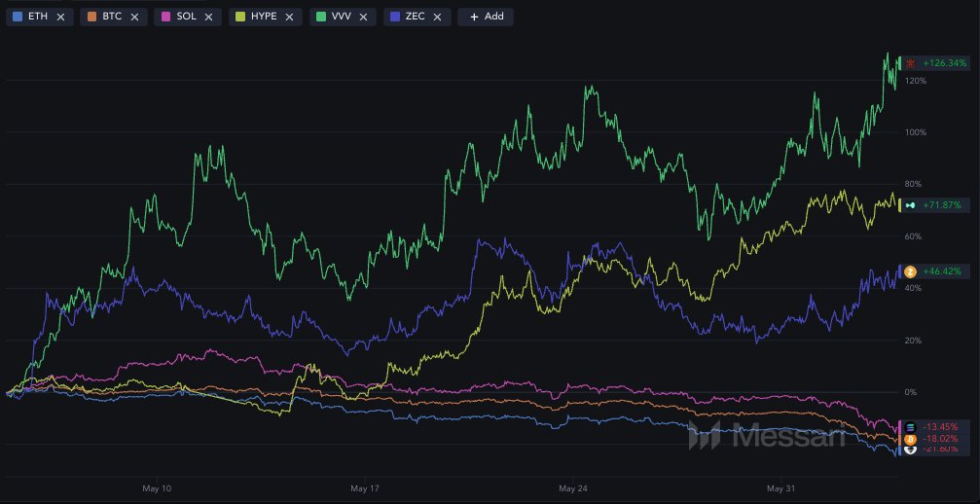Select the ZEC asset label
The image size is (980, 504).
(x=415, y=17)
